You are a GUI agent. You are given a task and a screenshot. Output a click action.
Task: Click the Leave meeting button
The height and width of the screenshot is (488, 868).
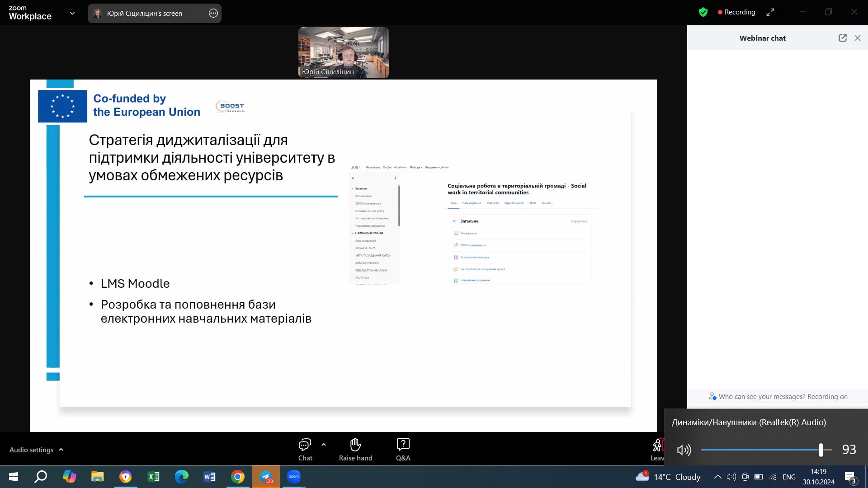pyautogui.click(x=657, y=450)
